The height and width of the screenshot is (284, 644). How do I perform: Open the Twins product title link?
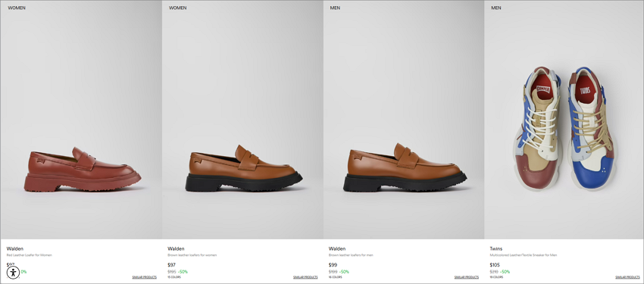click(x=496, y=248)
